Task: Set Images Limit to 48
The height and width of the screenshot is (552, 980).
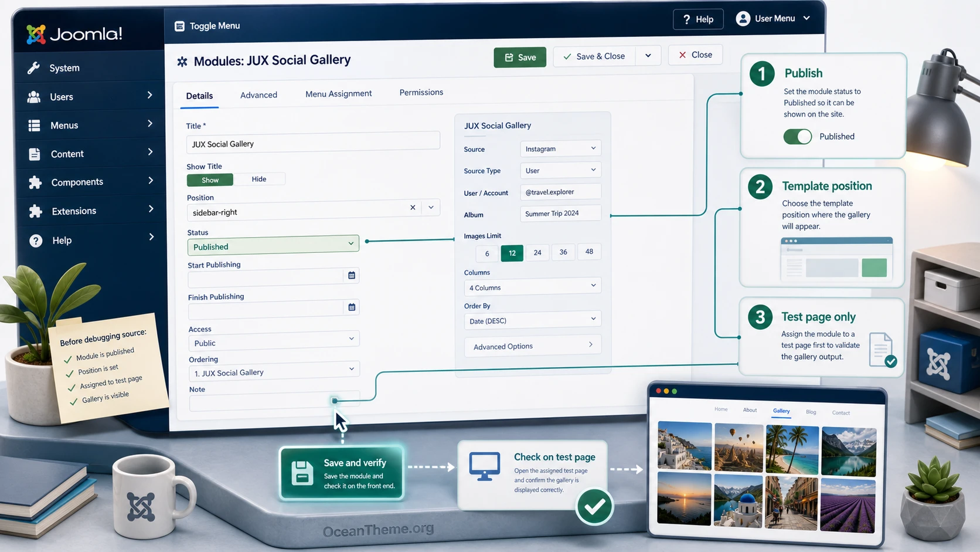Action: 589,251
